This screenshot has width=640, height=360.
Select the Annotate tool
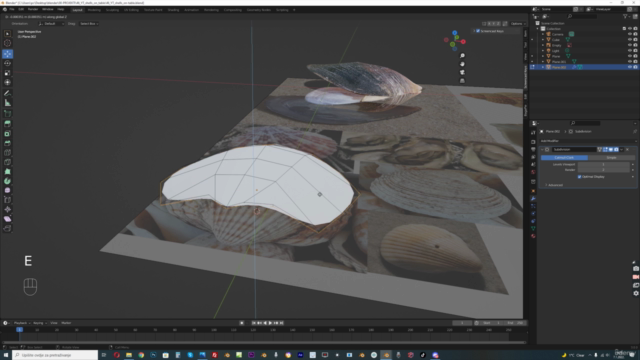(x=7, y=93)
